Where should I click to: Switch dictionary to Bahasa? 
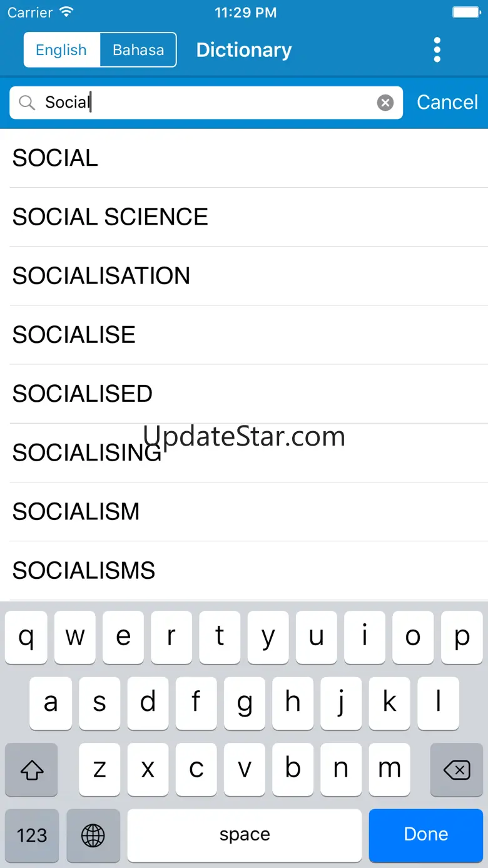[x=138, y=50]
